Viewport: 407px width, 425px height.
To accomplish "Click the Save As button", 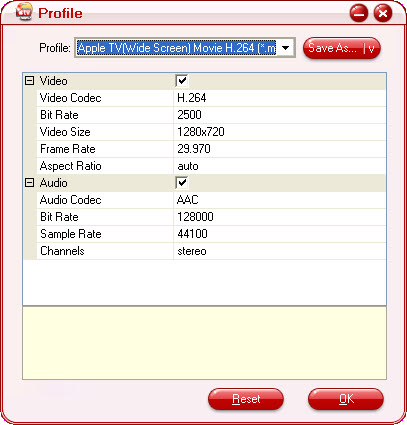I will click(333, 49).
